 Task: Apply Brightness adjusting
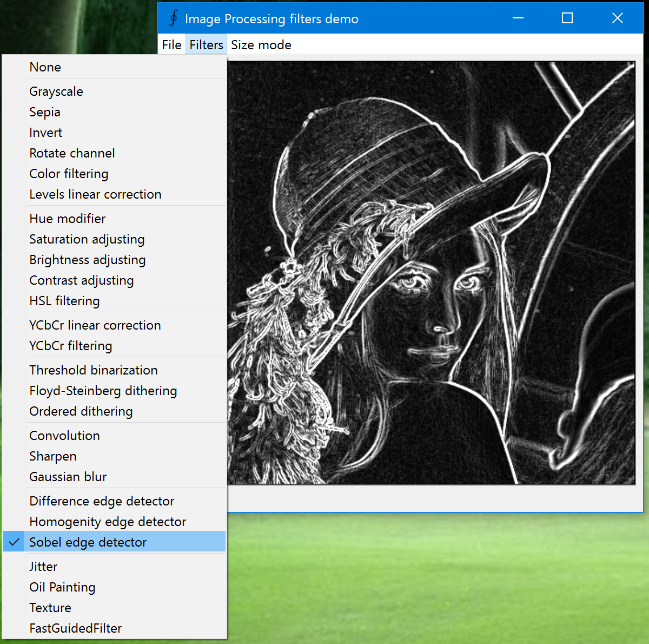[87, 260]
